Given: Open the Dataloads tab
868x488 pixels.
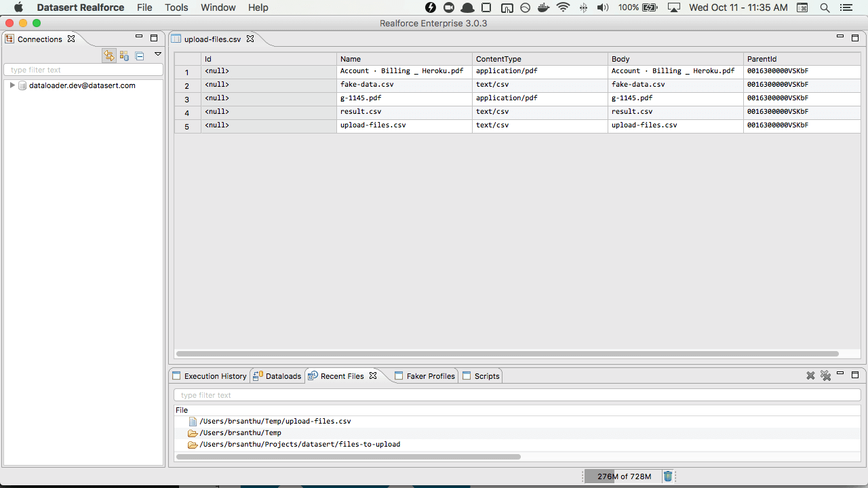Looking at the screenshot, I should tap(277, 376).
